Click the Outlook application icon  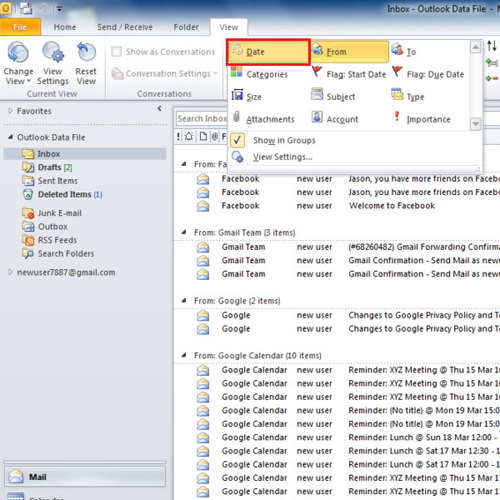pyautogui.click(x=6, y=8)
